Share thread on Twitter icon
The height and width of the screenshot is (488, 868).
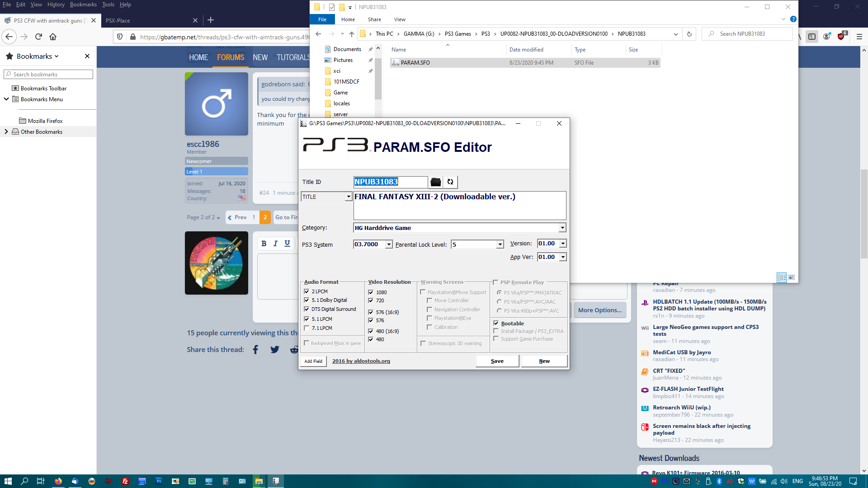pyautogui.click(x=275, y=349)
